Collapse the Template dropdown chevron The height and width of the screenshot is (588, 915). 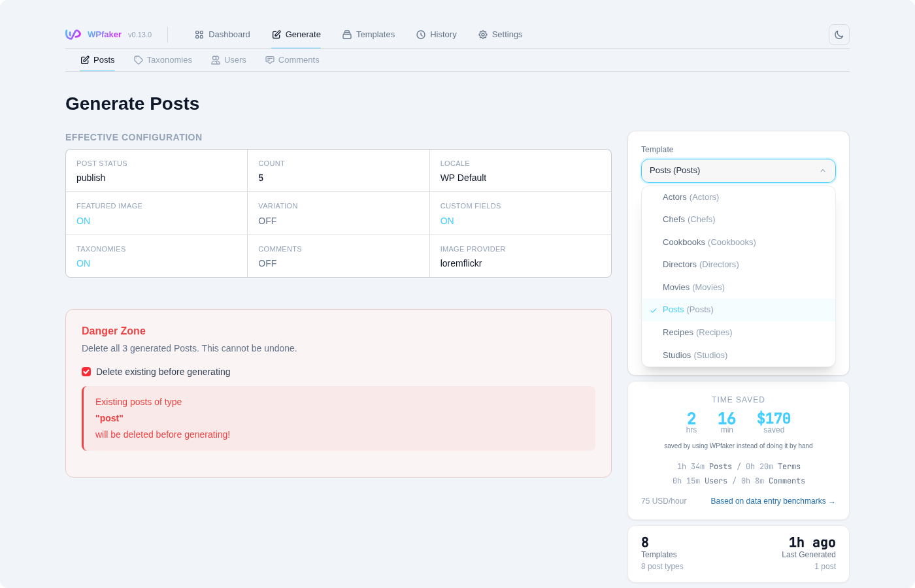(x=823, y=171)
